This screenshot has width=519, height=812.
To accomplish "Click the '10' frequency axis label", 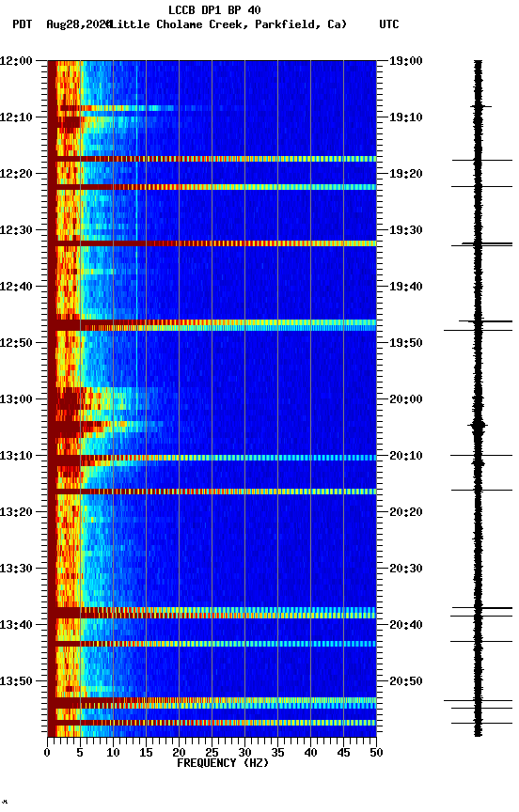I will [x=113, y=754].
